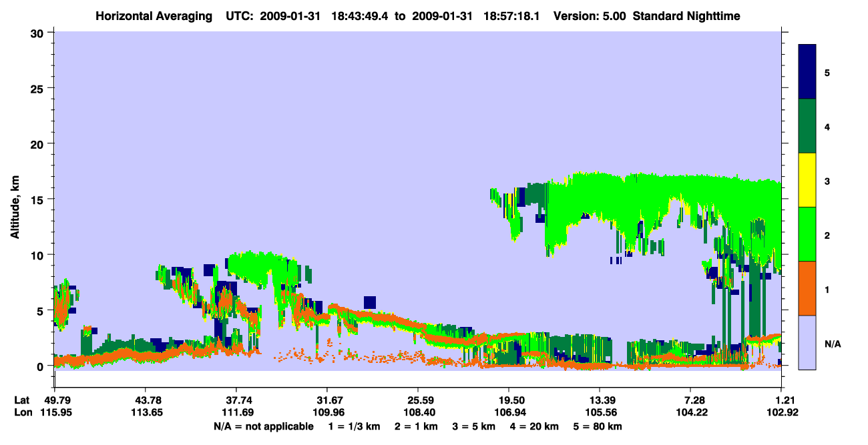Click longitude value 106.94
Image resolution: width=868 pixels, height=445 pixels.
[x=509, y=412]
